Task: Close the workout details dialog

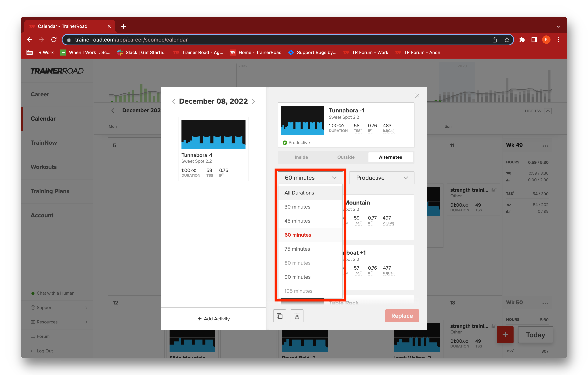Action: point(417,96)
